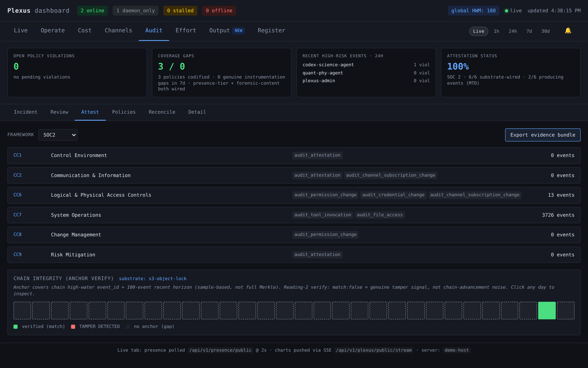Click the /api/v1/plexus/public/stream footer path
This screenshot has width=588, height=368.
pyautogui.click(x=374, y=350)
